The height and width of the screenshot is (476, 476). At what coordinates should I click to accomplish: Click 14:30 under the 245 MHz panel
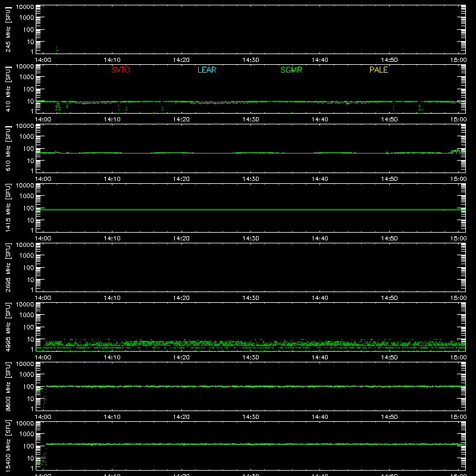[250, 60]
